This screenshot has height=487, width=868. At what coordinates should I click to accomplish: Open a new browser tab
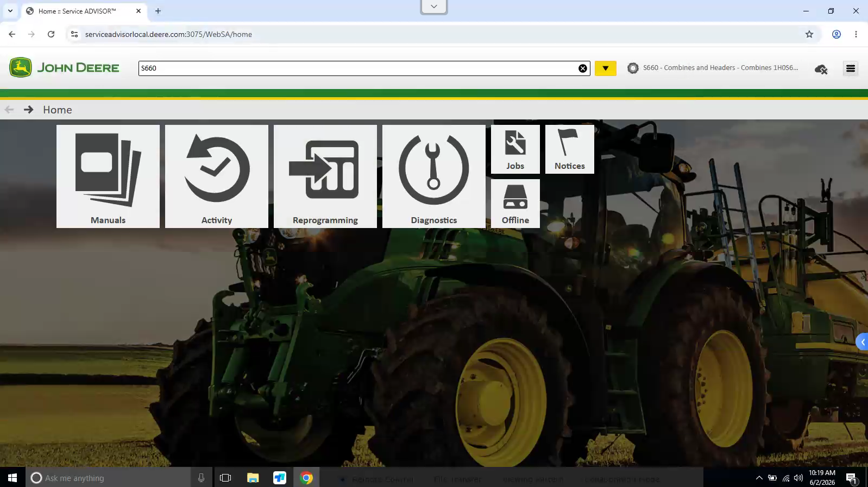coord(158,11)
